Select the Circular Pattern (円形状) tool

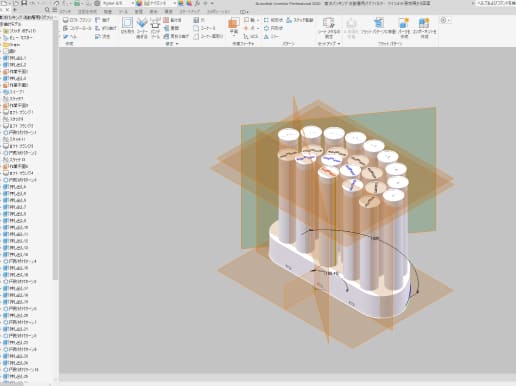click(273, 28)
